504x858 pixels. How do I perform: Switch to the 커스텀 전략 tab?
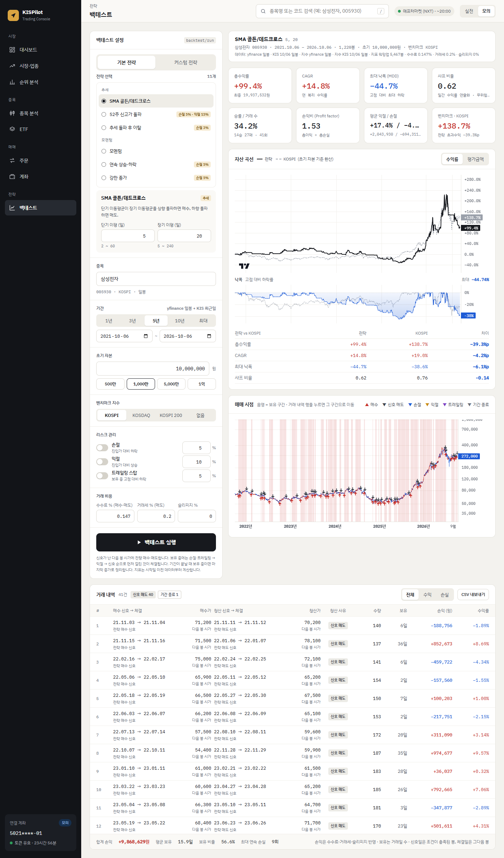185,62
